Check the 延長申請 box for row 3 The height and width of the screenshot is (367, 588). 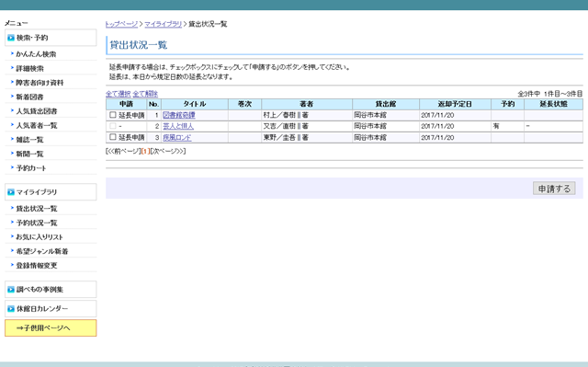click(112, 137)
